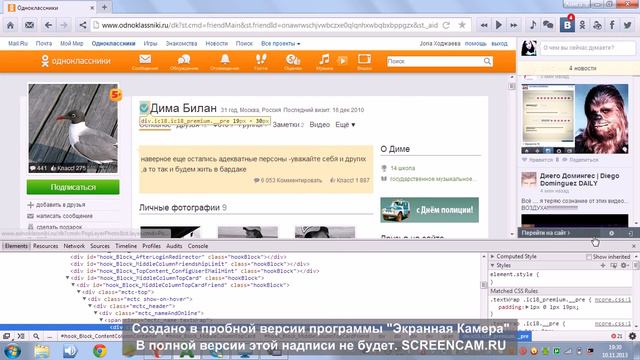The image size is (640, 360).
Task: Click the fast-forward media button in toolbar
Action: [x=513, y=25]
